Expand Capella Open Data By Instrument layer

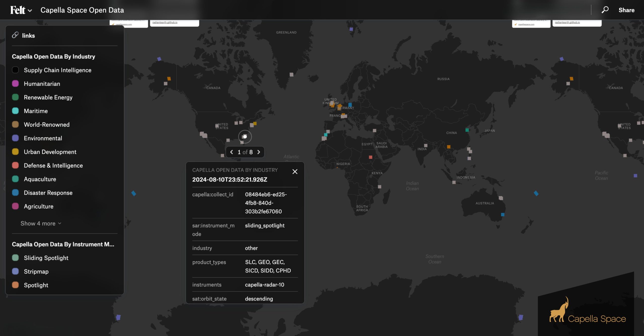click(x=63, y=244)
